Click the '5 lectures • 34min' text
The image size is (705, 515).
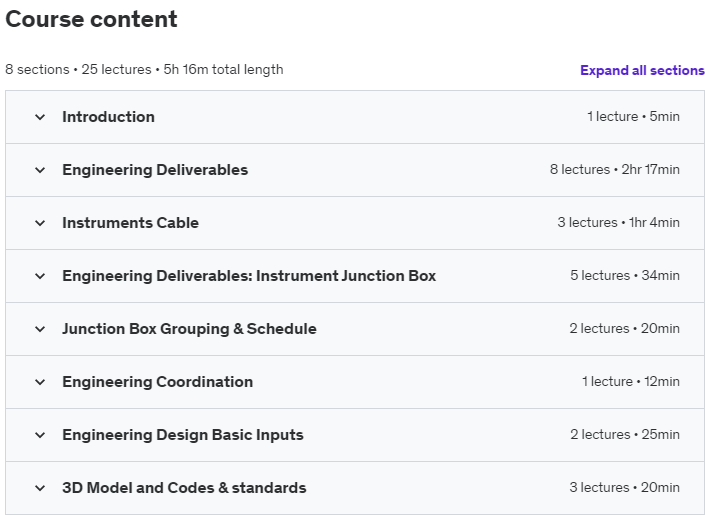coord(625,276)
